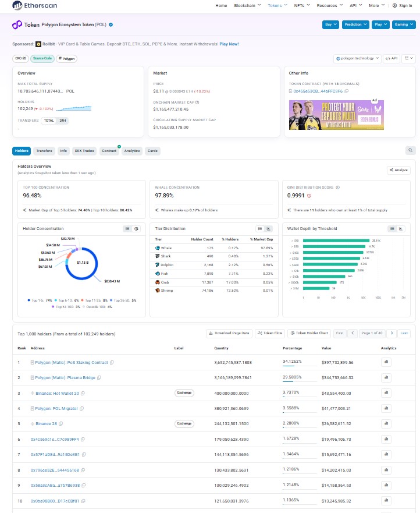Expand the Blockchain menu
Image resolution: width=420 pixels, height=513 pixels.
pyautogui.click(x=247, y=6)
